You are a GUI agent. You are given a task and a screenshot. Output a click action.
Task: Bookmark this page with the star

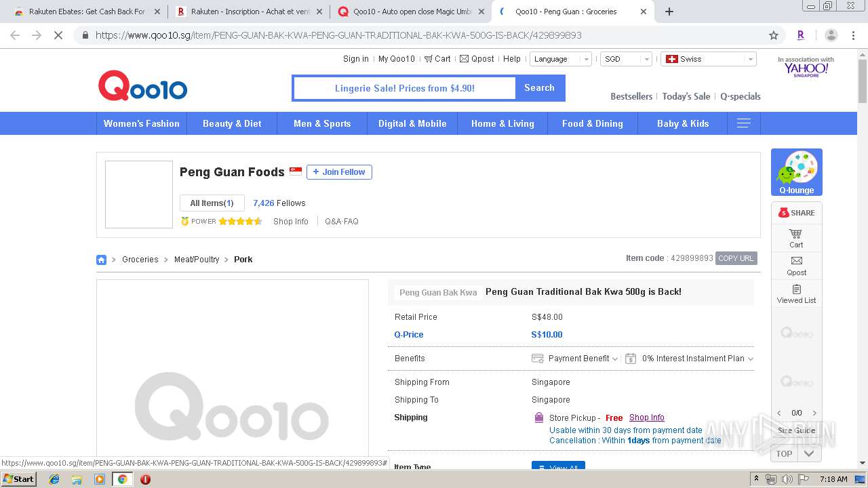[774, 35]
